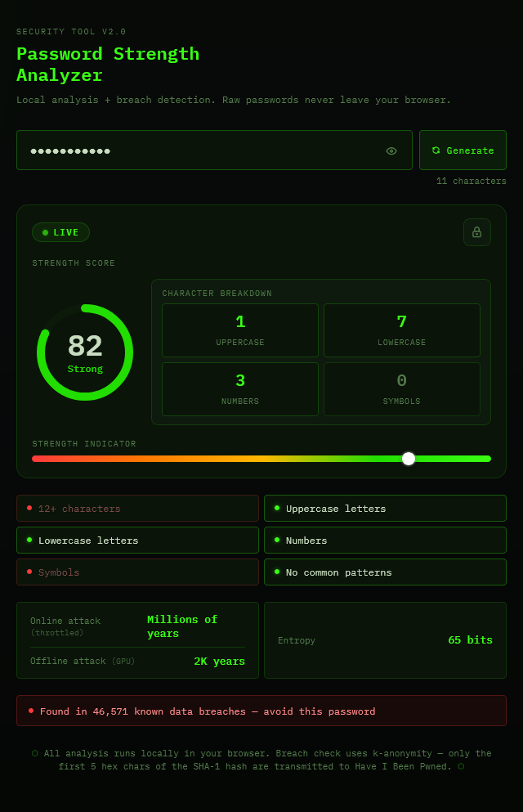Image resolution: width=523 pixels, height=812 pixels.
Task: Click the circular 82 Strong score gauge
Action: [x=85, y=352]
